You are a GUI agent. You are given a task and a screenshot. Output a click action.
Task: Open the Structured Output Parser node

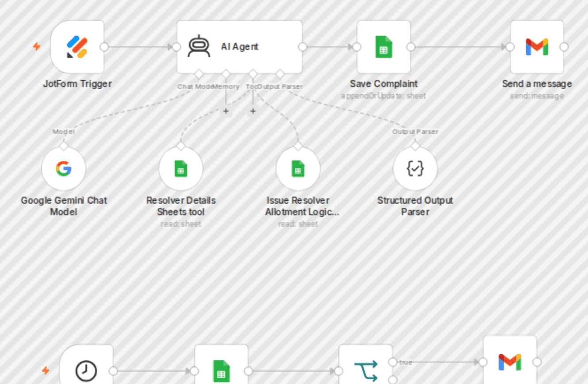pyautogui.click(x=415, y=168)
